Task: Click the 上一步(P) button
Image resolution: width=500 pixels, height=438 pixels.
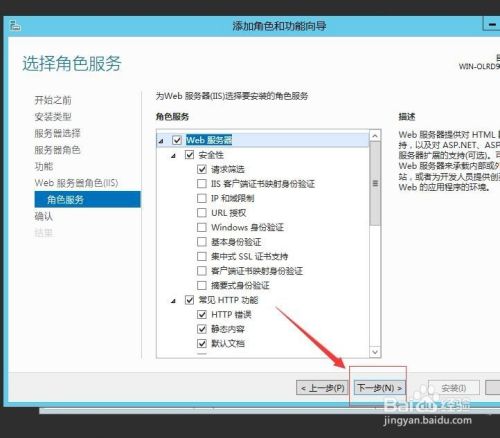Action: coord(323,388)
